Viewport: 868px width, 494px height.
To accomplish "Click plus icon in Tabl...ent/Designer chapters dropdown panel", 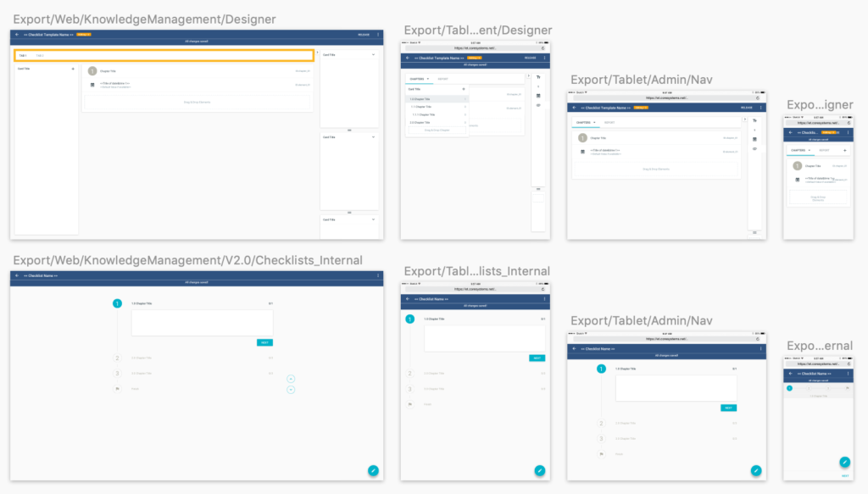I will pos(464,89).
